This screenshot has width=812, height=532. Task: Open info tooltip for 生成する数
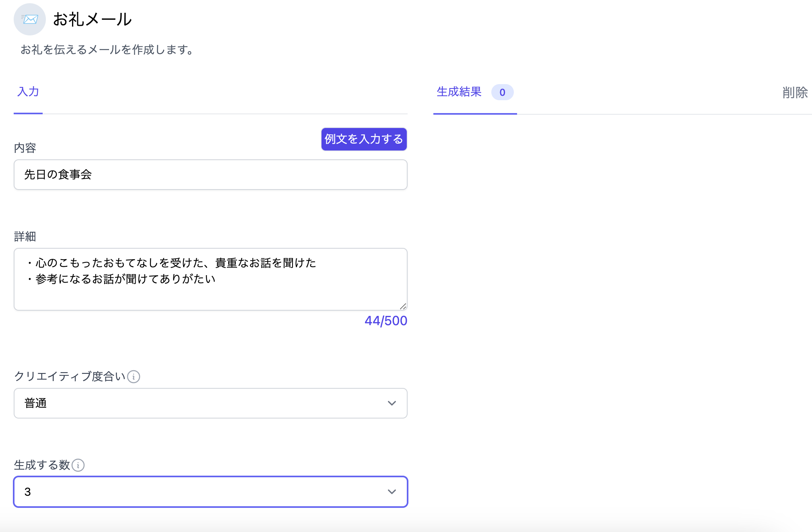pos(78,465)
